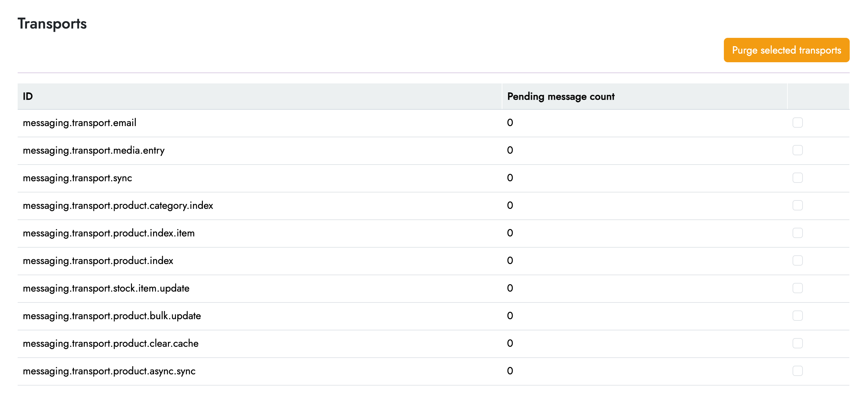The width and height of the screenshot is (868, 417).
Task: Click messaging.transport.email row ID text
Action: tap(80, 123)
